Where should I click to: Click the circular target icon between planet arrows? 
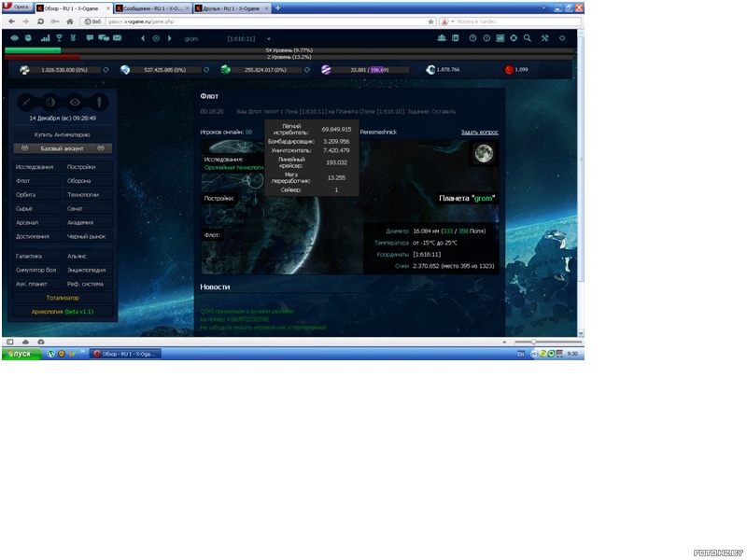tap(156, 38)
